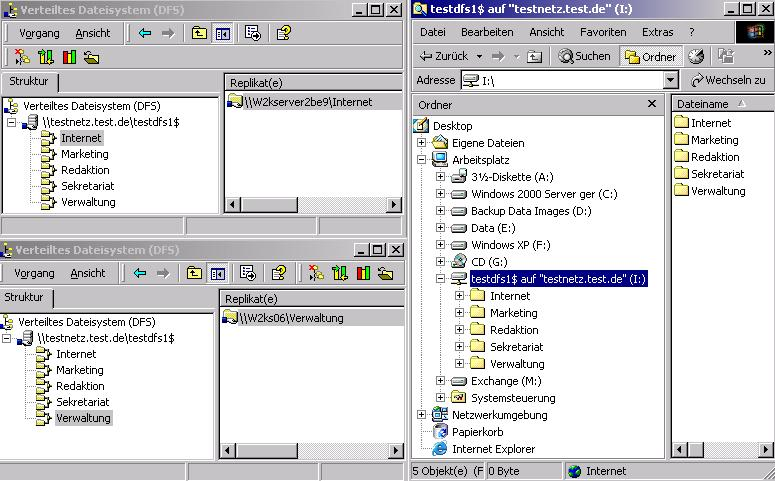Viewport: 775px width, 481px height.
Task: Click horizontal scrollbar right arrow in upper Replikat pane
Action: coord(393,204)
